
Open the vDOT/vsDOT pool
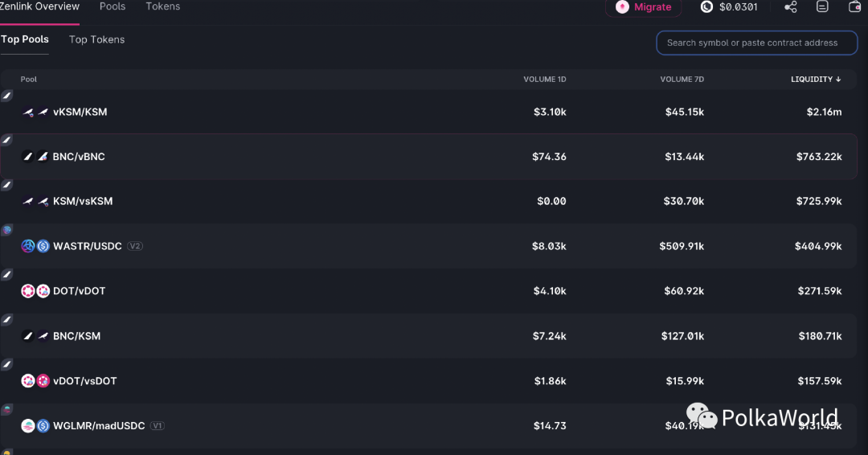coord(84,381)
